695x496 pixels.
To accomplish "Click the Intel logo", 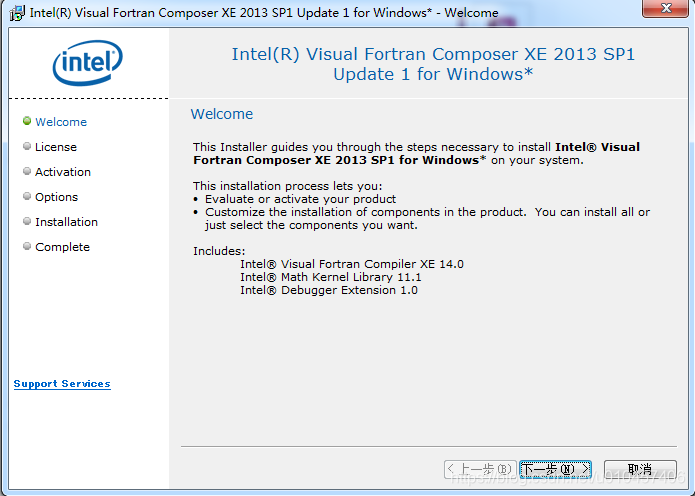I will [88, 62].
